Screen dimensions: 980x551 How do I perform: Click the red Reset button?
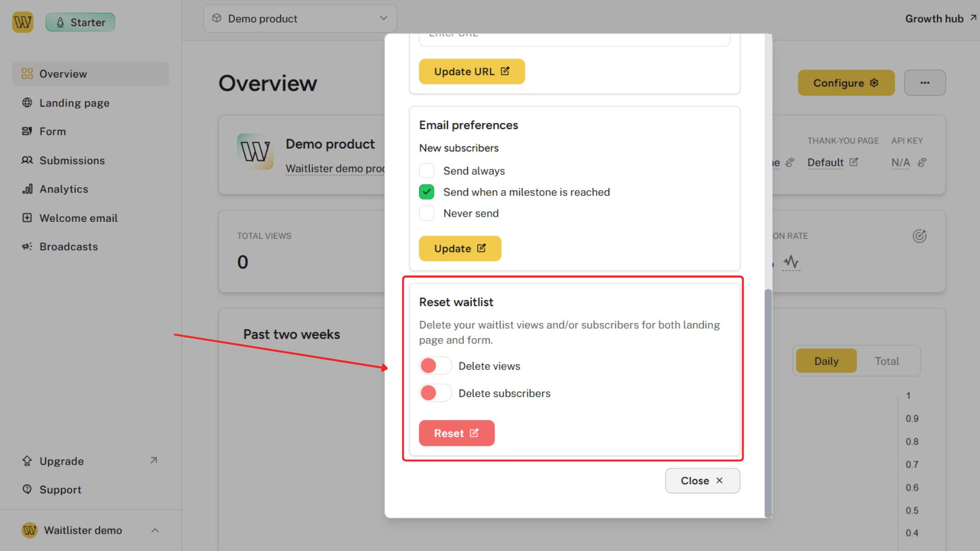point(457,433)
